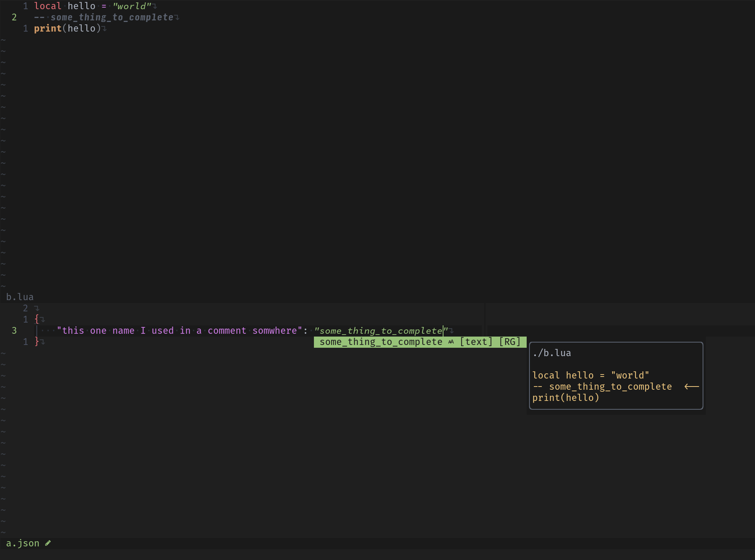This screenshot has width=755, height=560.
Task: Click line number 3 in a.json gutter
Action: (14, 331)
